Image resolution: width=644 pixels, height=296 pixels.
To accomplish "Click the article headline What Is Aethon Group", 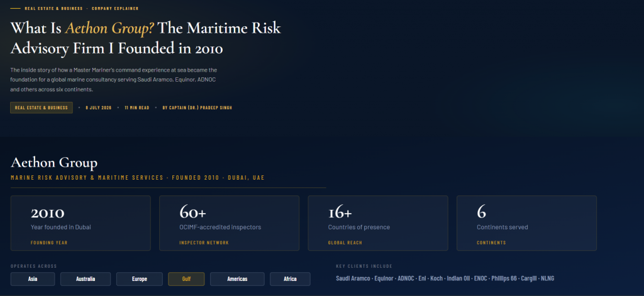I will 146,38.
